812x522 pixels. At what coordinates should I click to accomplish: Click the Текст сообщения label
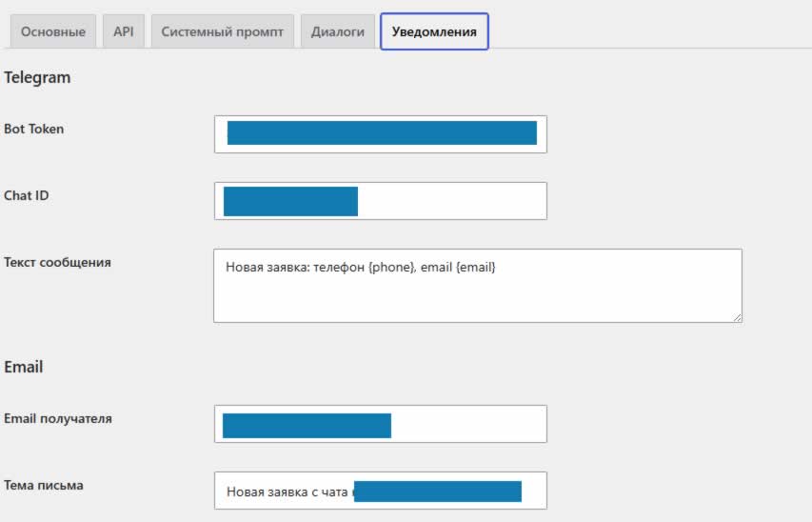tap(57, 262)
